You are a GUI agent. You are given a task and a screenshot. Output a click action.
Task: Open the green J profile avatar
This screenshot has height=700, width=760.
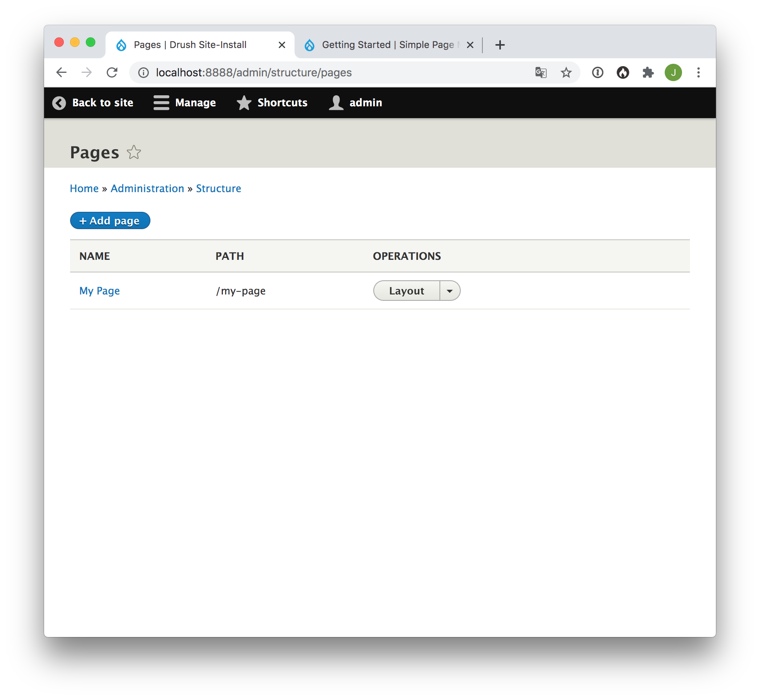tap(673, 72)
